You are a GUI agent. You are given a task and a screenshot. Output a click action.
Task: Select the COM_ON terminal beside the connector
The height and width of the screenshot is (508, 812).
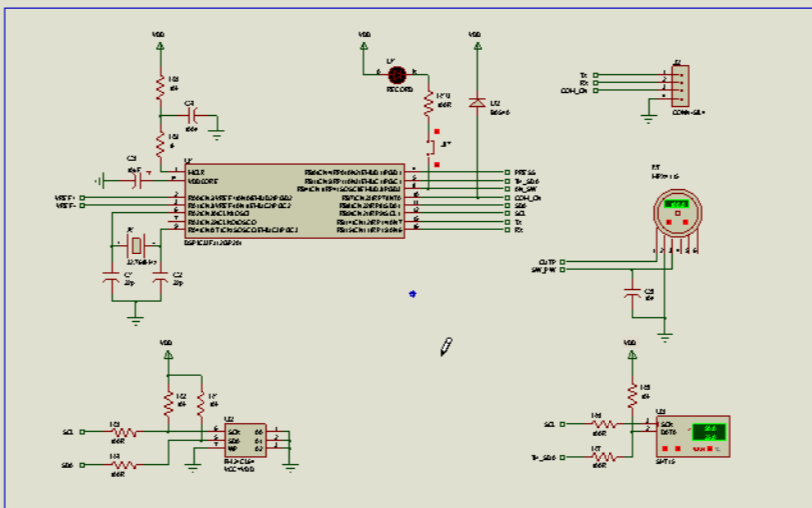click(x=596, y=91)
